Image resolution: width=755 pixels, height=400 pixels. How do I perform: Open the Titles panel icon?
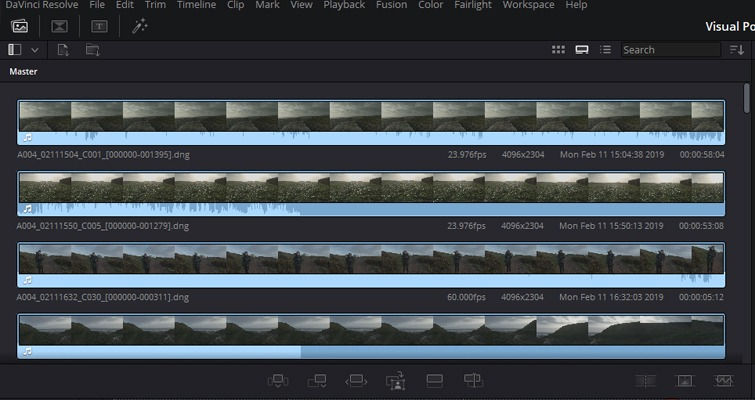(x=99, y=26)
